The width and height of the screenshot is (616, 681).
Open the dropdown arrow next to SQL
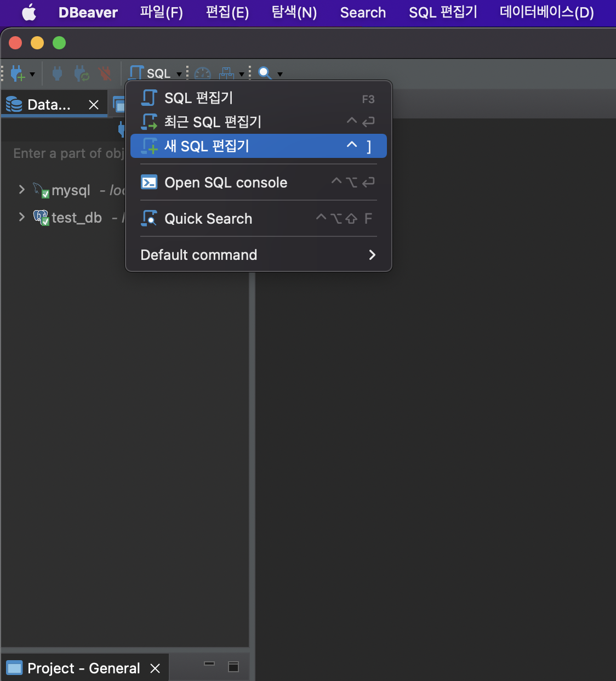179,74
